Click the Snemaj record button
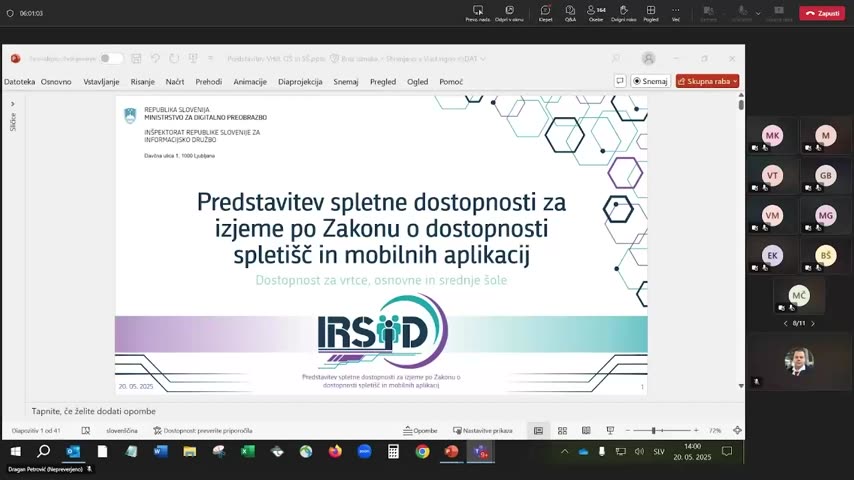This screenshot has width=854, height=480. click(650, 81)
